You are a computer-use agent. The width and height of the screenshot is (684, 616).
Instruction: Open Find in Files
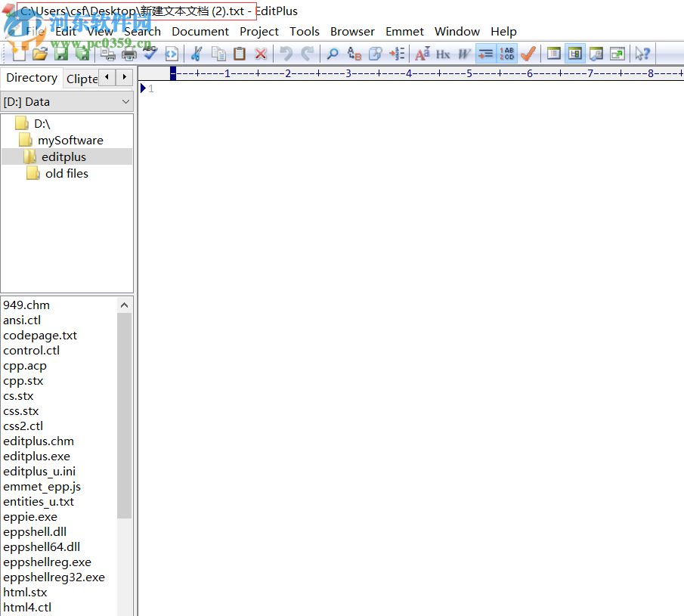click(375, 54)
